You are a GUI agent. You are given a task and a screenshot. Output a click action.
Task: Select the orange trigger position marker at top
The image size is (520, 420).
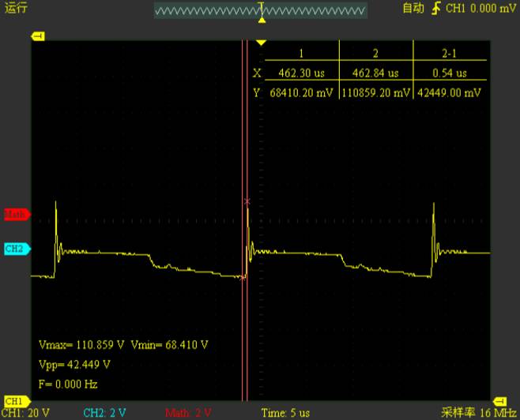point(262,20)
